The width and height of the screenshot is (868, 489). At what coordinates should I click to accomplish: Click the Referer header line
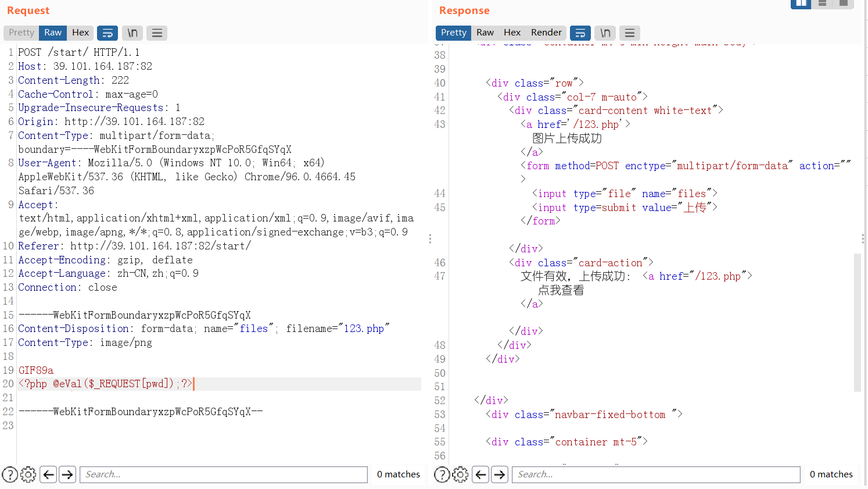[135, 246]
